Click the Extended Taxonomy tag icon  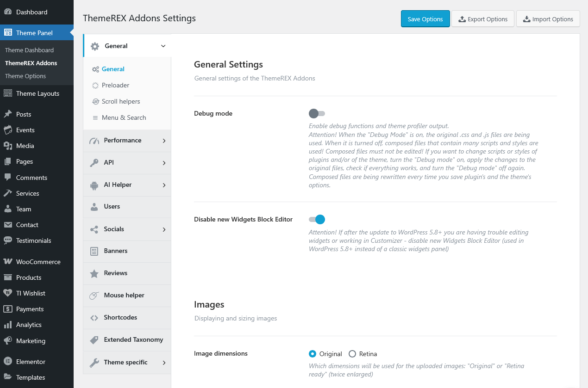[x=94, y=340]
